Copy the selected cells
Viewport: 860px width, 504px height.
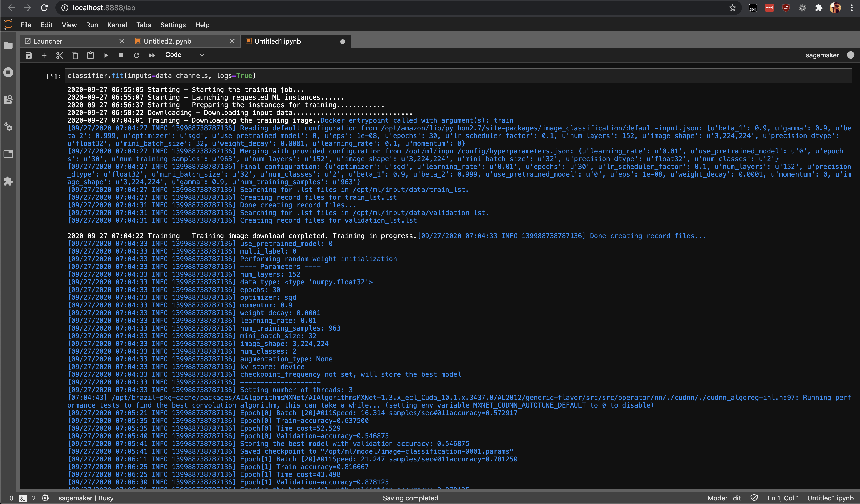[75, 55]
